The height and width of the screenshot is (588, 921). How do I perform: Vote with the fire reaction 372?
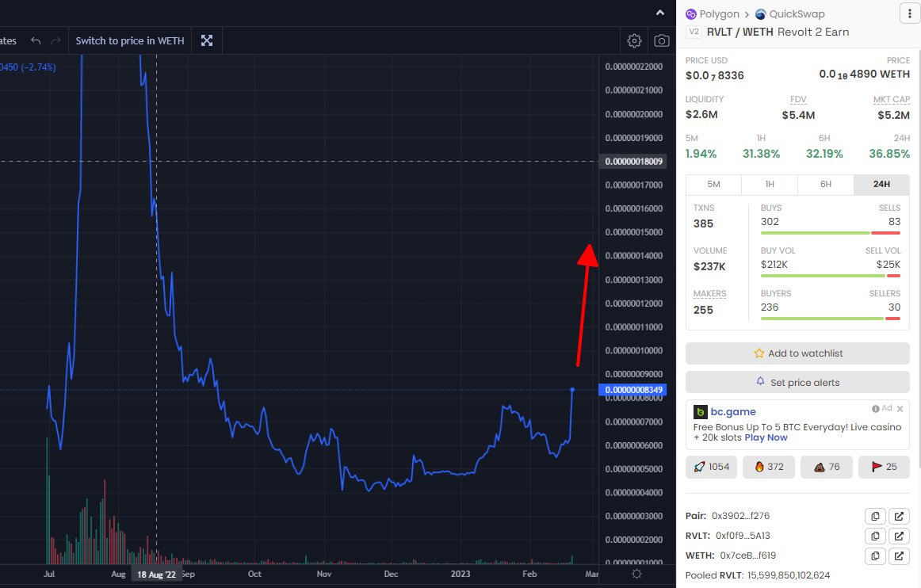point(768,467)
